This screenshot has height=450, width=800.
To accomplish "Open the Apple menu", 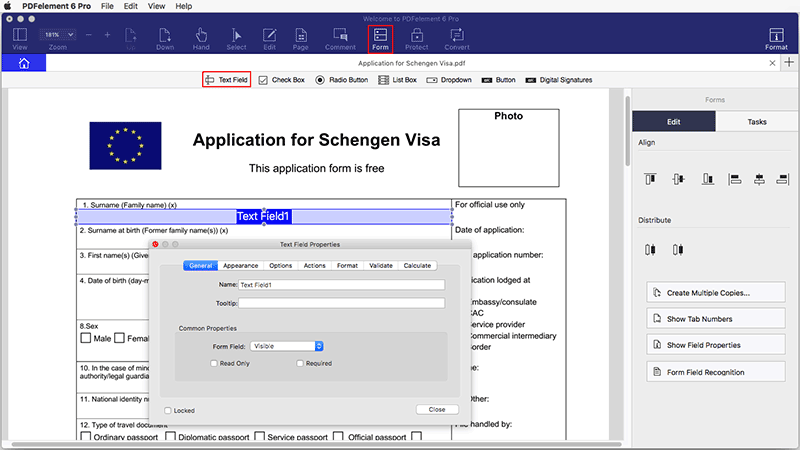I will pos(8,6).
